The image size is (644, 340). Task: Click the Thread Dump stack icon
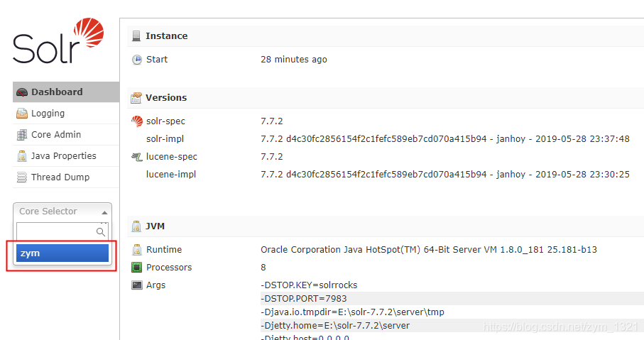[22, 177]
